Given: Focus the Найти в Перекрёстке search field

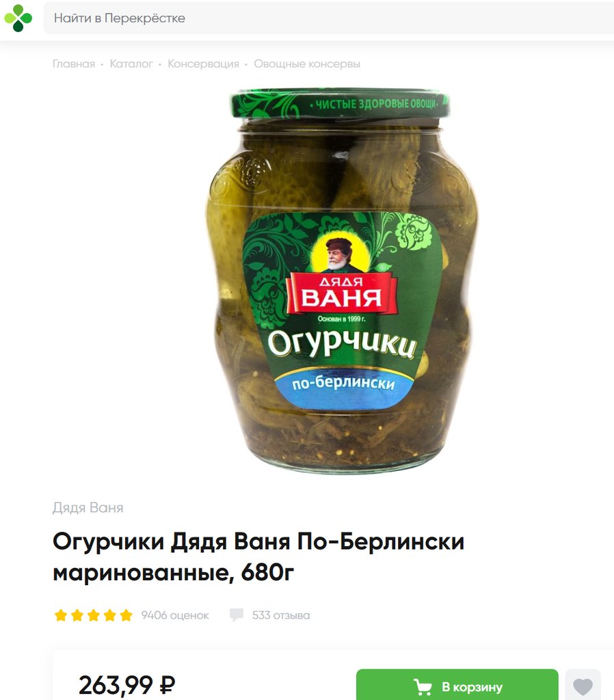Looking at the screenshot, I should coord(329,18).
